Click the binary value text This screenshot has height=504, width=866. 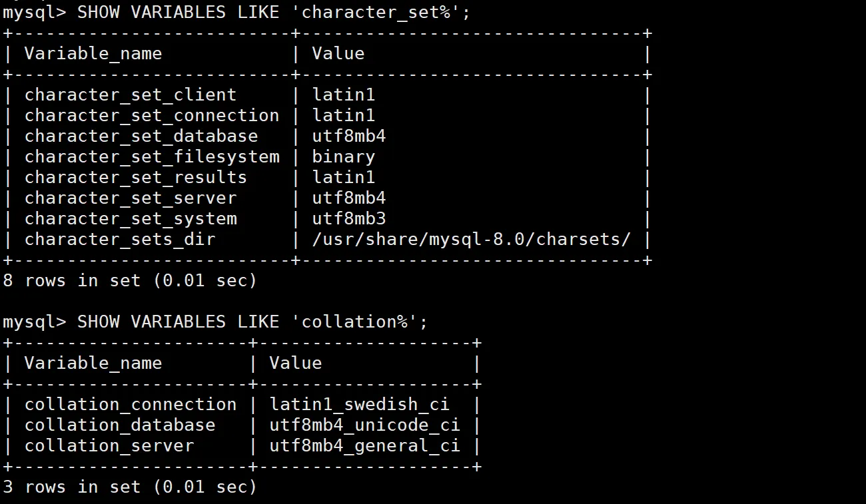point(344,157)
